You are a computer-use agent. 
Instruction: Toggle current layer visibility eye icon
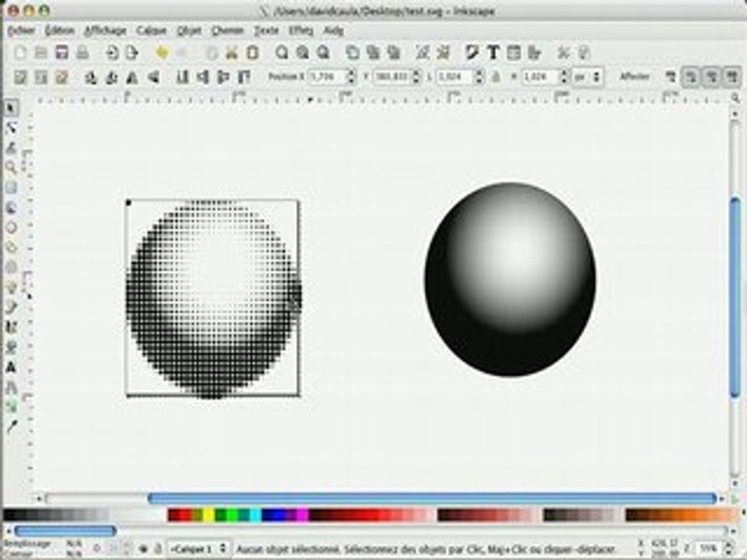click(143, 549)
